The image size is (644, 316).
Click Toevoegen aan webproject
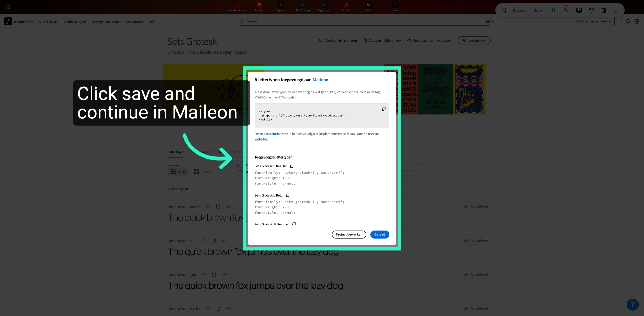(x=430, y=41)
